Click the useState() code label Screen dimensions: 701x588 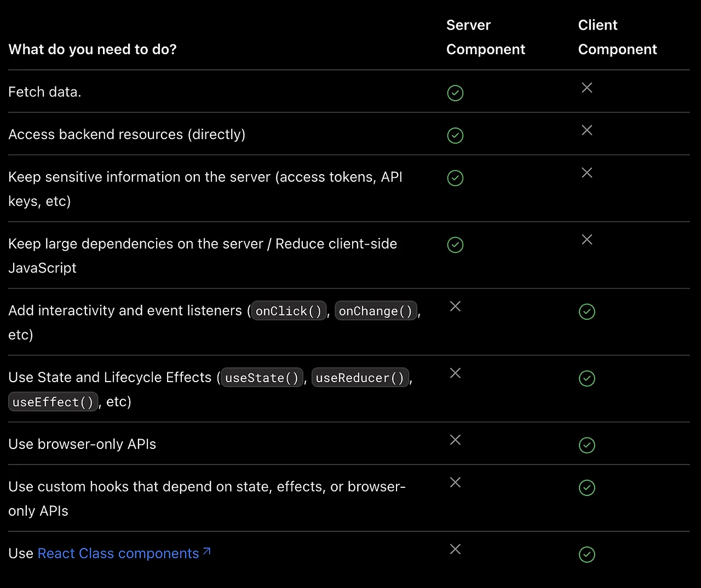[262, 378]
